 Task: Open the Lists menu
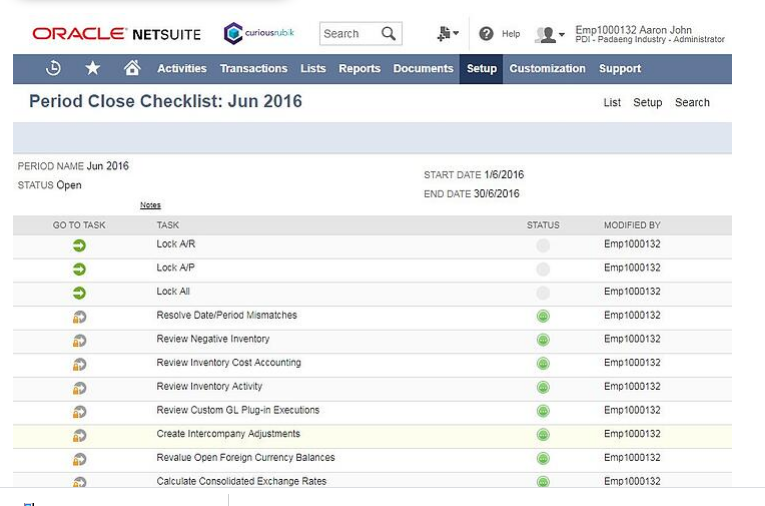point(313,68)
